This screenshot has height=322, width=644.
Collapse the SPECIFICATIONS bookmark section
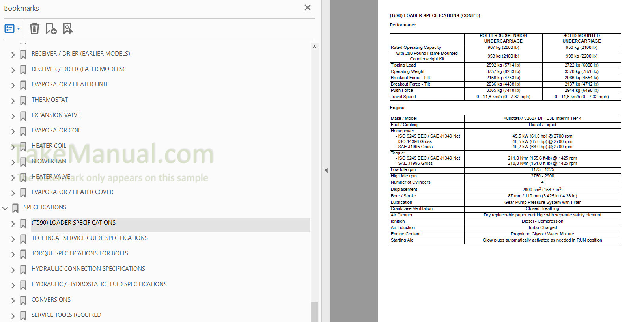click(5, 208)
